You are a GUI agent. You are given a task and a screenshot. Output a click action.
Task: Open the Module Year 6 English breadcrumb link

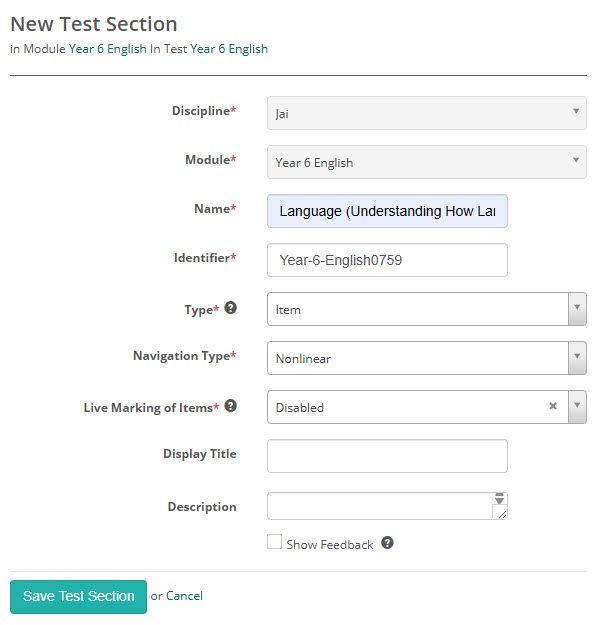[x=108, y=48]
